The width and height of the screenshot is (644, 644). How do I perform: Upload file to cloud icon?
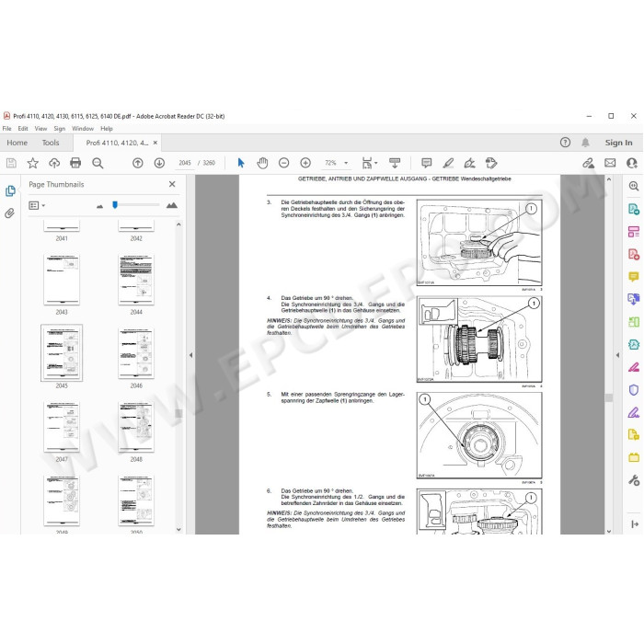(54, 163)
